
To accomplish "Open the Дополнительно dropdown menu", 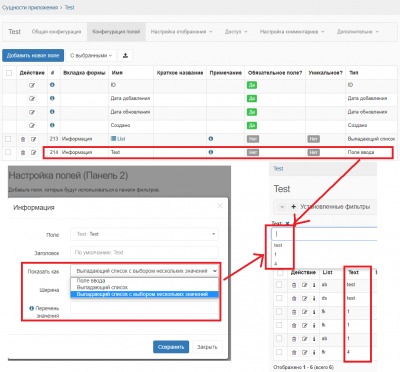I will 358,32.
